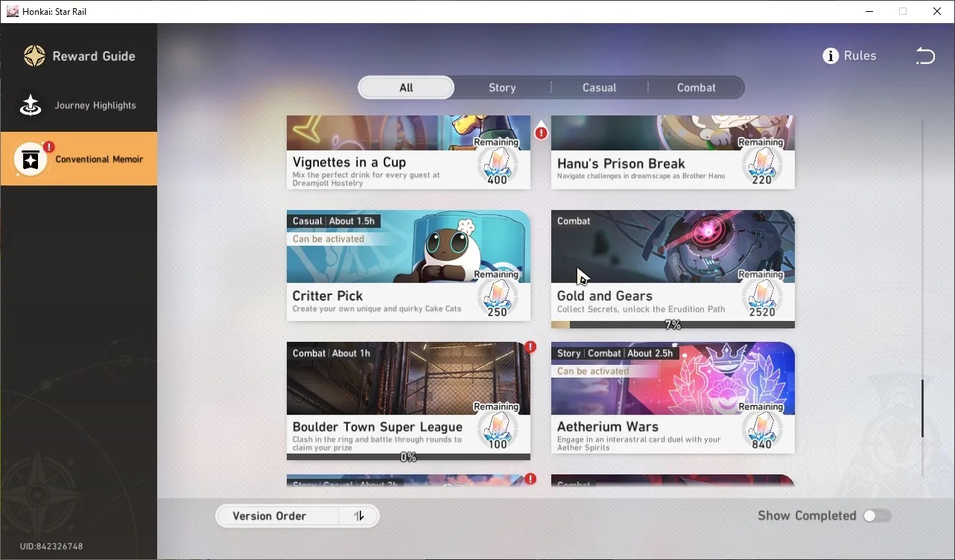This screenshot has height=560, width=955.
Task: Close the Honkai: Star Rail window
Action: [x=937, y=11]
